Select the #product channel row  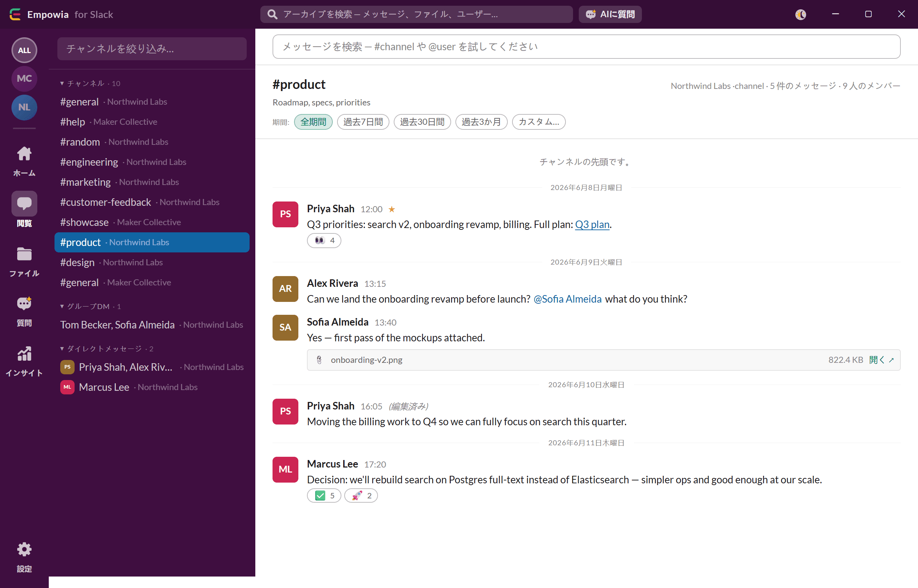click(152, 242)
